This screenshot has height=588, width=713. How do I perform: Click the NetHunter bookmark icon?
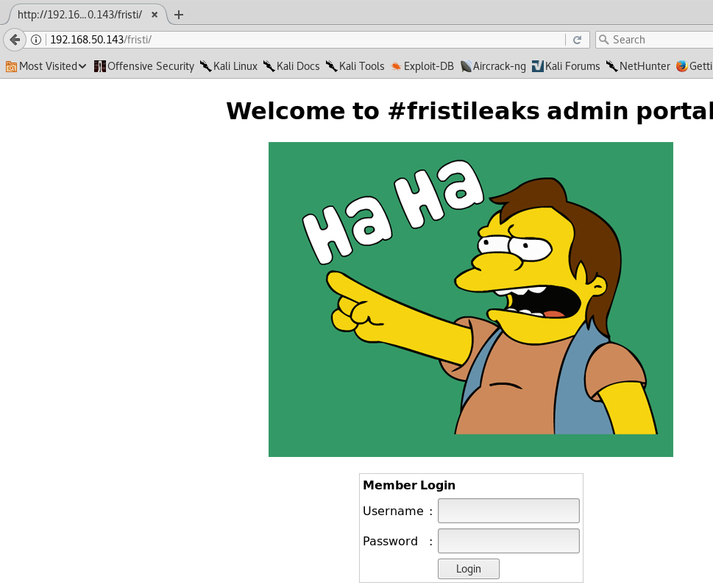(x=612, y=66)
